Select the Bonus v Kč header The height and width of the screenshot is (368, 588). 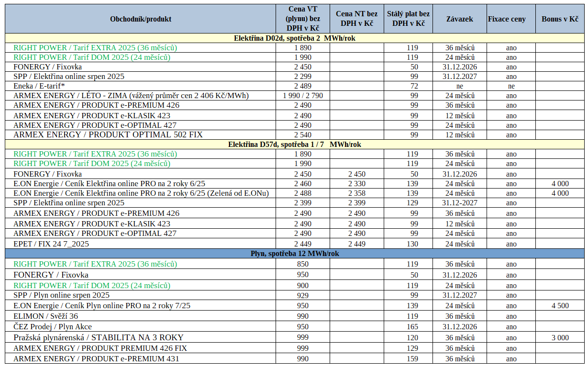560,19
